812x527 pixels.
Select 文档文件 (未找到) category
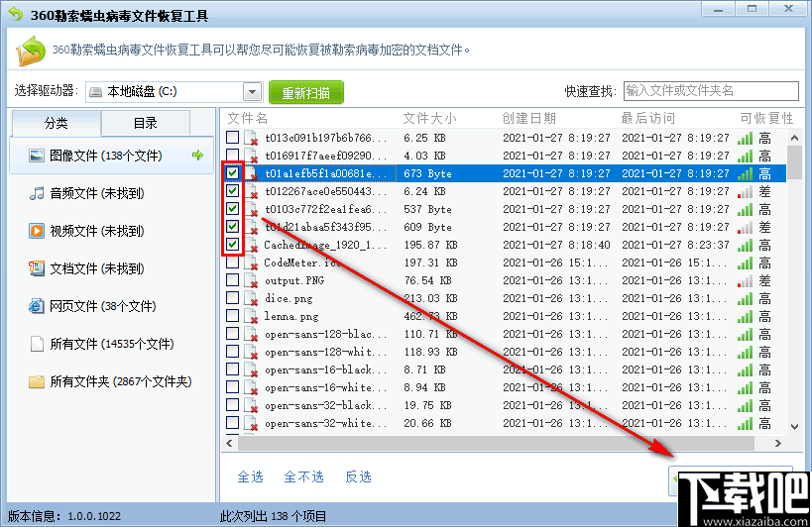[111, 268]
